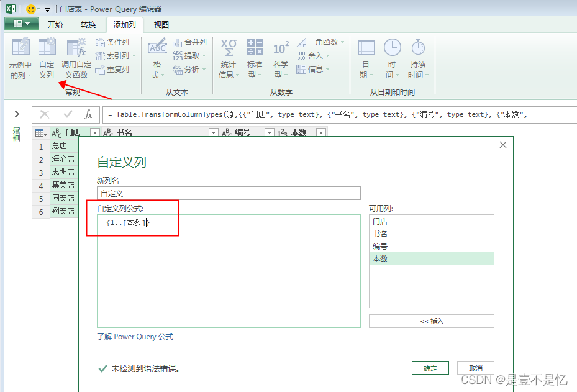Select the 海沧店 cell

click(x=64, y=158)
